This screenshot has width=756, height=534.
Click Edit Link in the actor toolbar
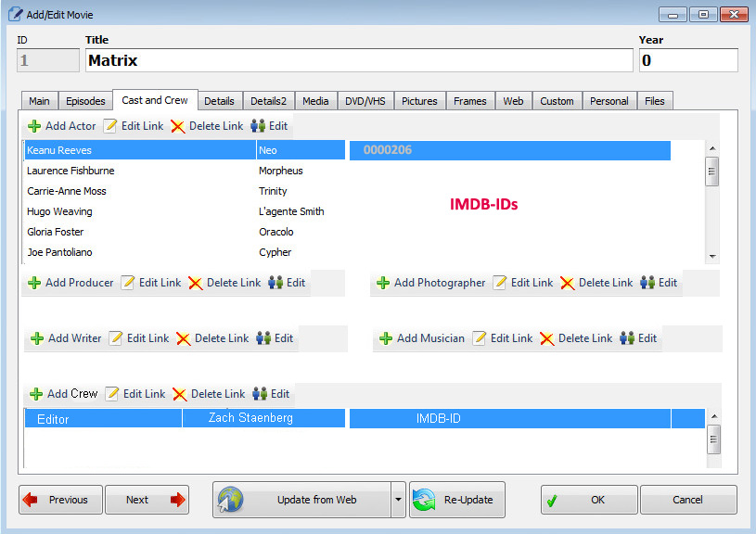click(x=134, y=126)
